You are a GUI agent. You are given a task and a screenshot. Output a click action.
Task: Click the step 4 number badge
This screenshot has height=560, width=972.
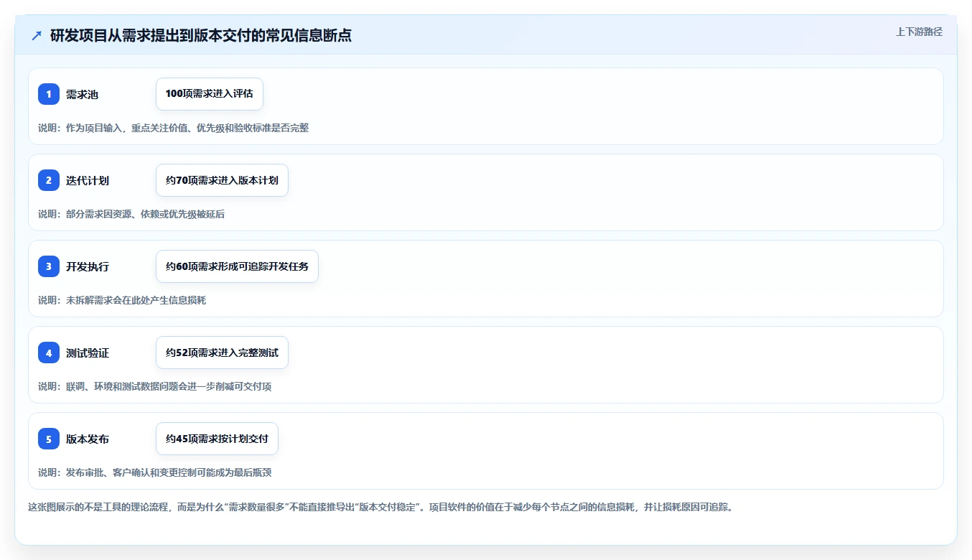point(49,353)
